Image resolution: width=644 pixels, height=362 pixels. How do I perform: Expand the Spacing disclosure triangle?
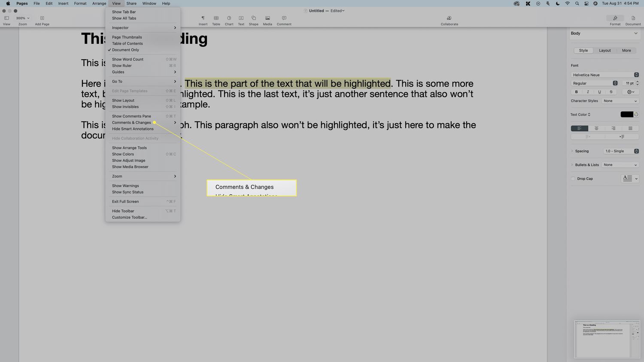pyautogui.click(x=572, y=151)
